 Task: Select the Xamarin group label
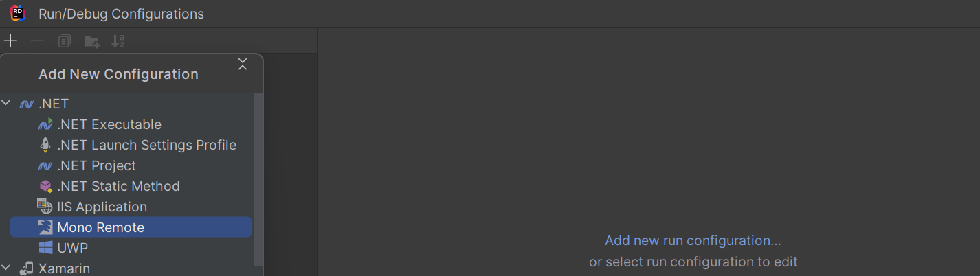[x=64, y=268]
